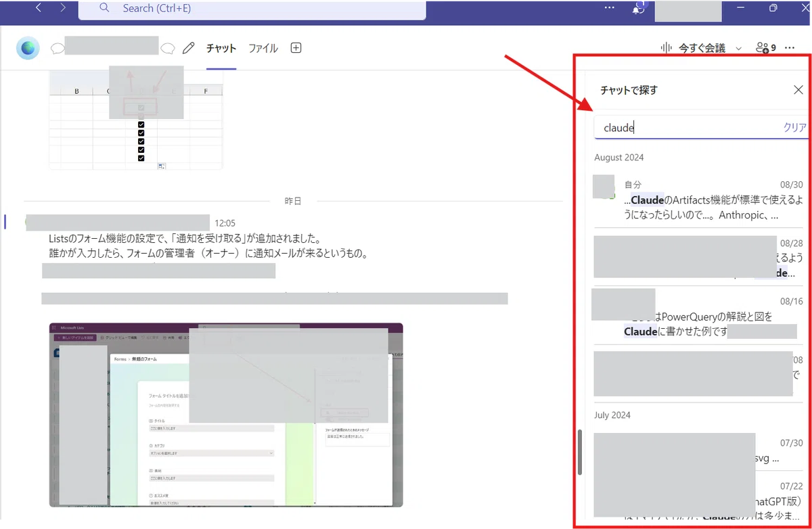
Task: Click the 12:05 message timestamp
Action: (225, 223)
